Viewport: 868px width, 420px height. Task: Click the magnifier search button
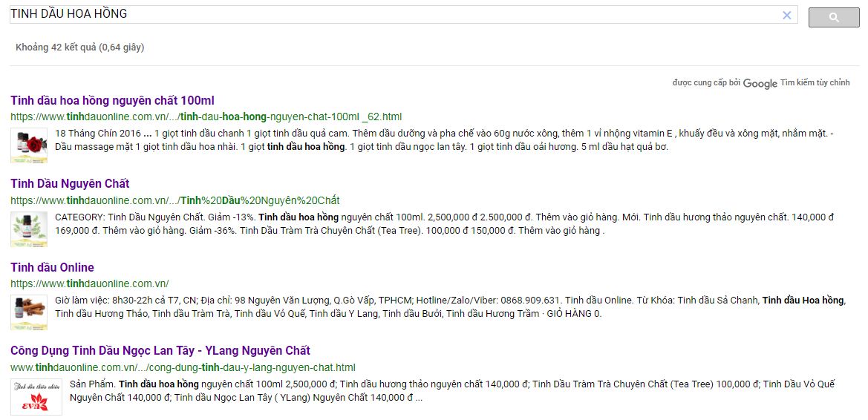click(x=834, y=18)
